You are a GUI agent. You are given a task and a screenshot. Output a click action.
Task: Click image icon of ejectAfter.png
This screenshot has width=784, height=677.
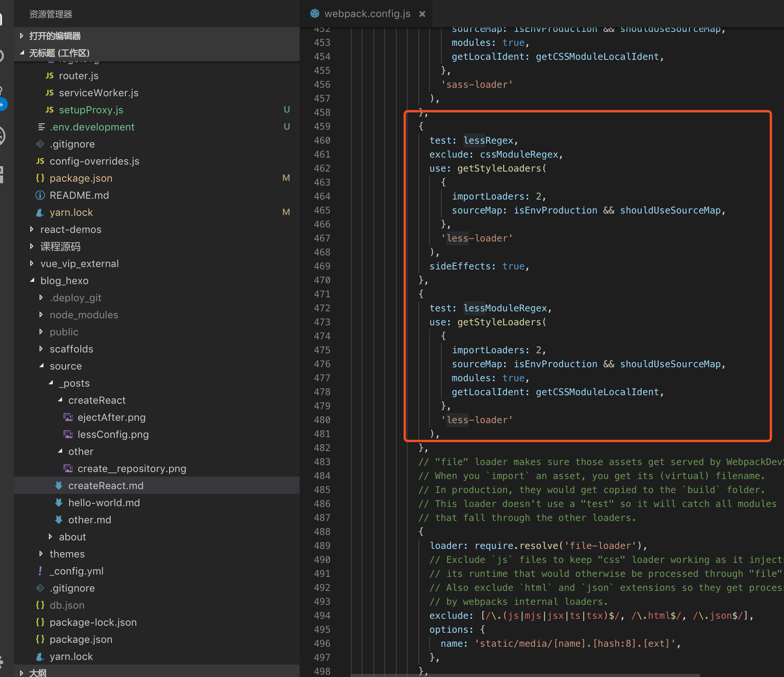pyautogui.click(x=68, y=417)
